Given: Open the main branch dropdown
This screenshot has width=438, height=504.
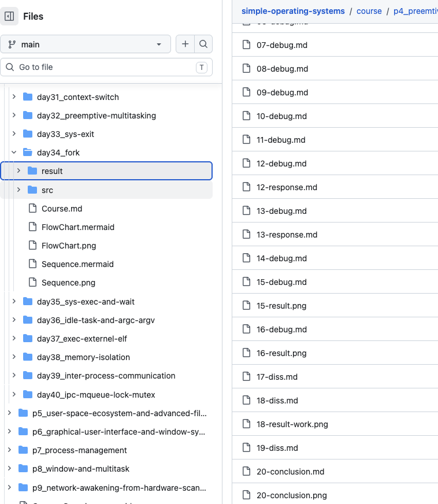Looking at the screenshot, I should coord(86,45).
